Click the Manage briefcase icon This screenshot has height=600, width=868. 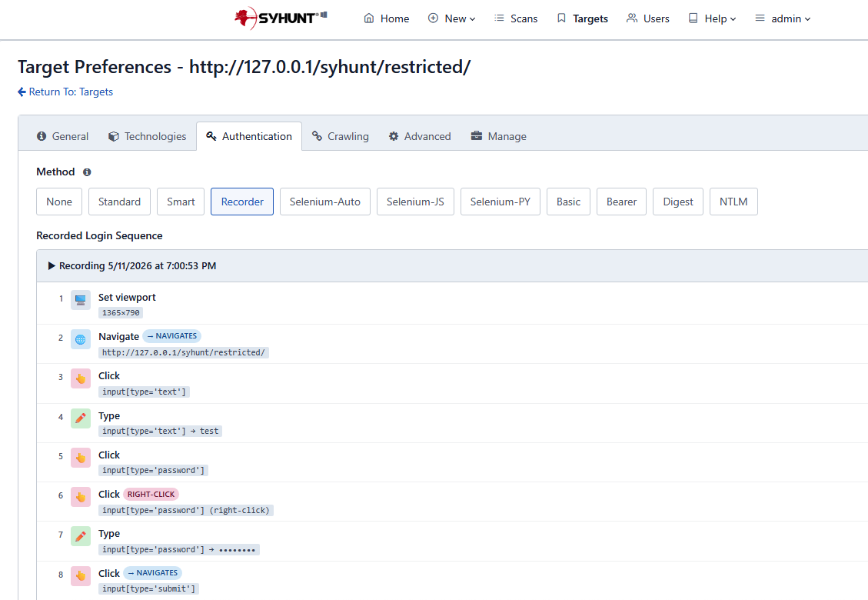coord(476,135)
